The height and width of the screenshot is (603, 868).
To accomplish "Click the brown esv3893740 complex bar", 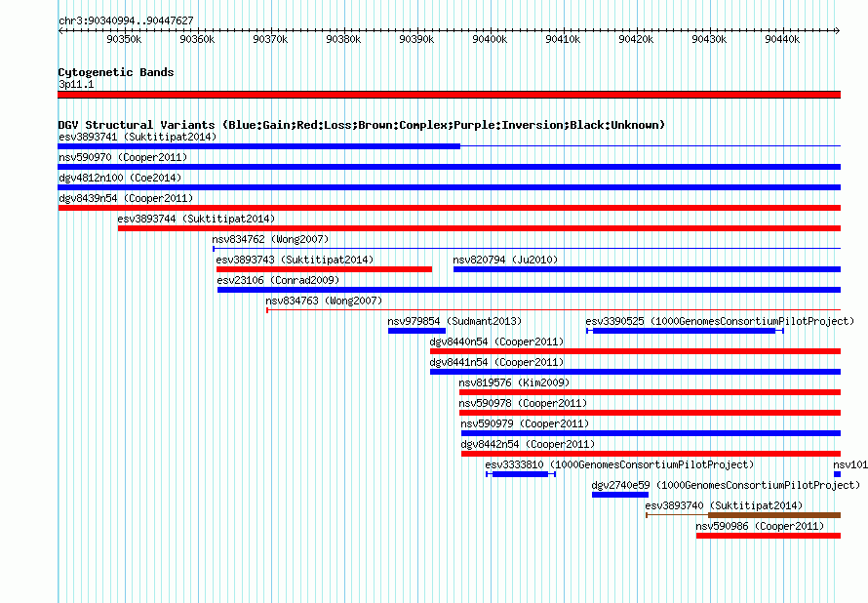I will (774, 515).
